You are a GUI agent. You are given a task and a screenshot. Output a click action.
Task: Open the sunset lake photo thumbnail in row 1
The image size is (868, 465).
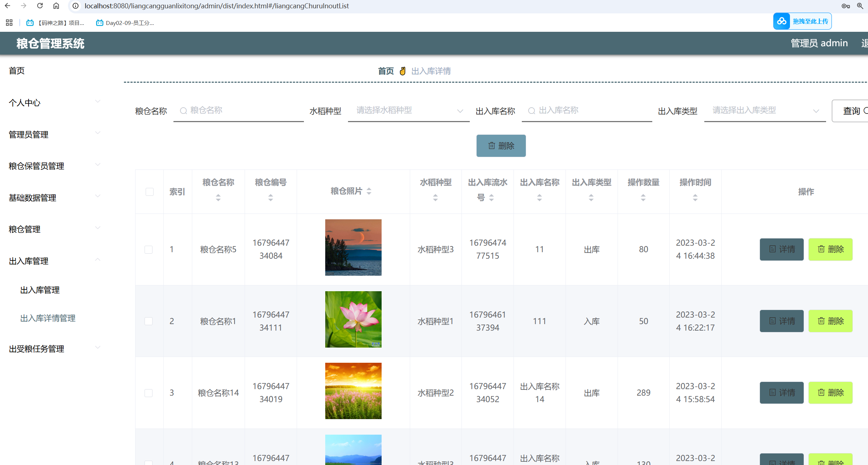click(353, 247)
